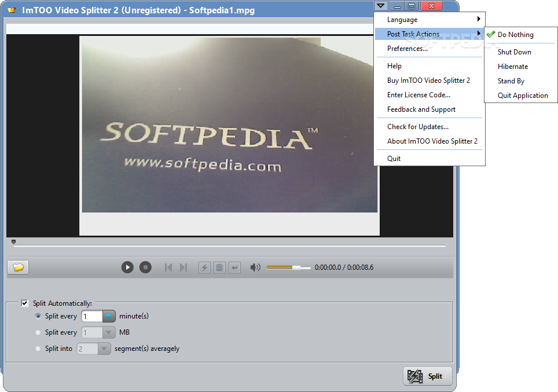Screen dimensions: 558x392
Task: Open Feedback and Support
Action: pos(429,109)
